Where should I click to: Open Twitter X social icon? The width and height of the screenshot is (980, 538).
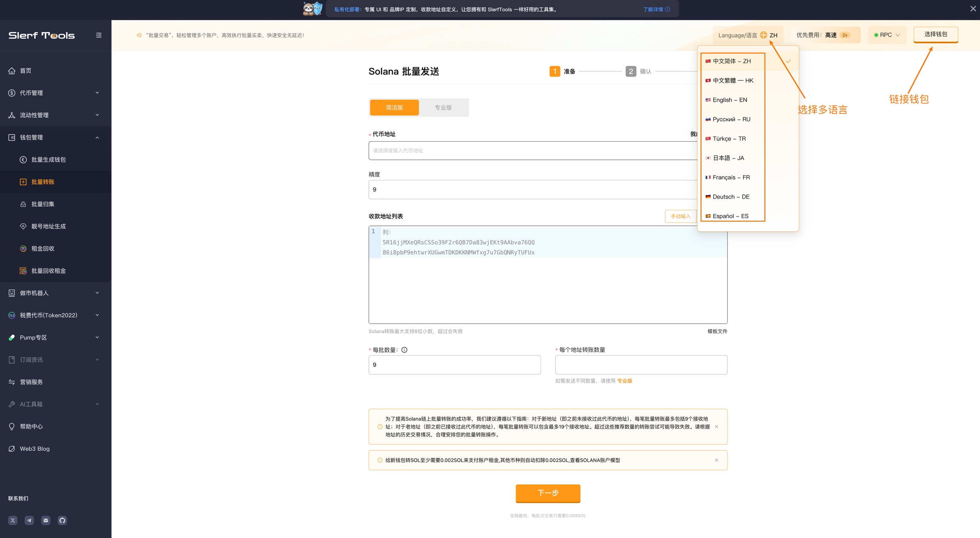13,520
